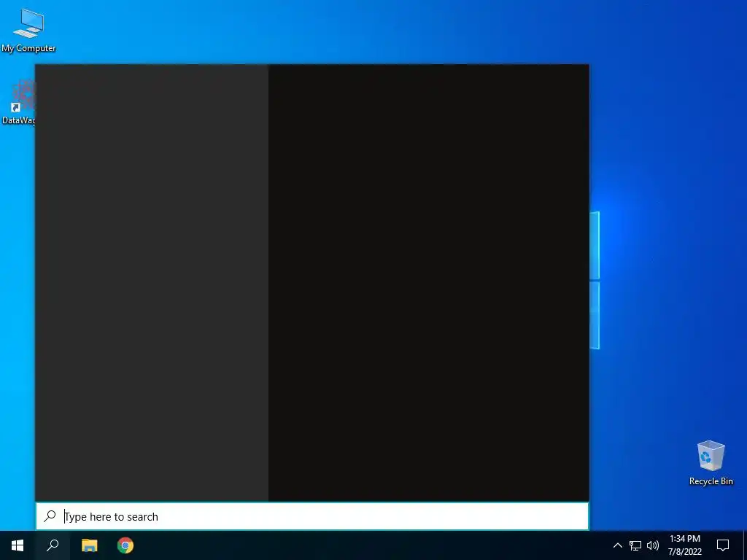Open network status tray icon
This screenshot has width=747, height=560.
pyautogui.click(x=635, y=545)
